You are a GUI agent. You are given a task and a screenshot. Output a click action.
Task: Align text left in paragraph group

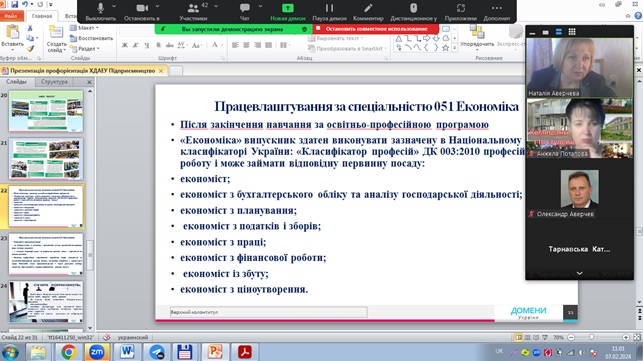[x=235, y=45]
